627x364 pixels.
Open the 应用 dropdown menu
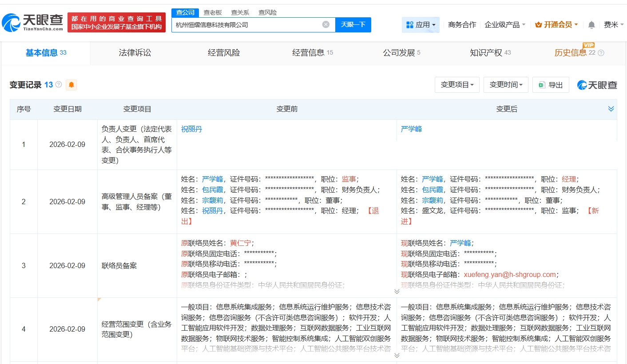[421, 25]
